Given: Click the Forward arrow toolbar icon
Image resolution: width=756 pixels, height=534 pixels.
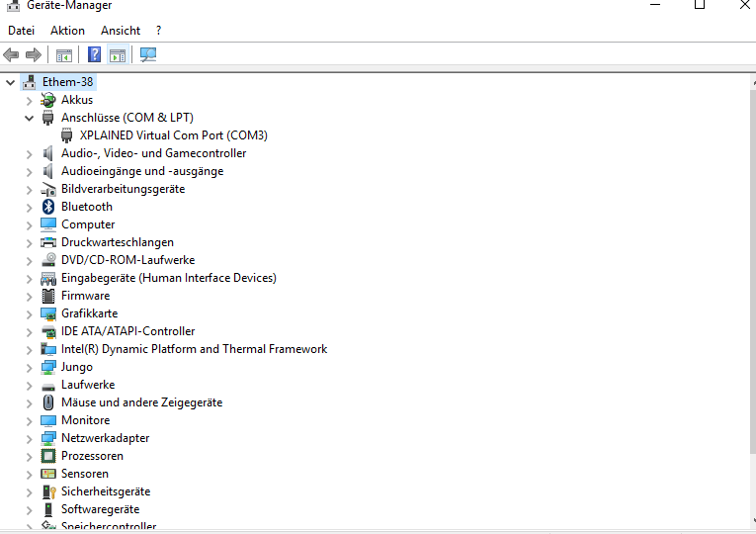Looking at the screenshot, I should [x=34, y=54].
